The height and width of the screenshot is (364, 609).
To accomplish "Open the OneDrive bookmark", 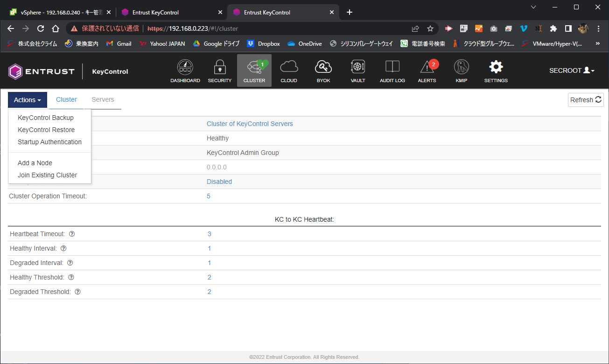I will pos(305,43).
